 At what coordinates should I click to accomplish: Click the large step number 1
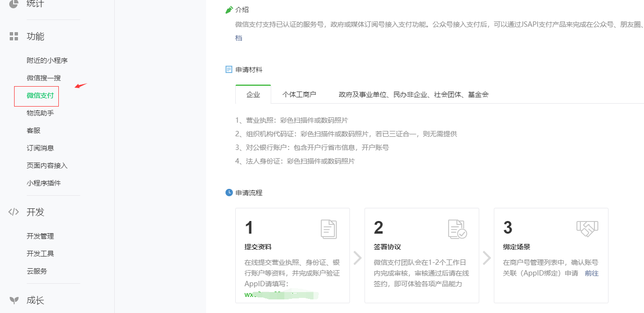(x=249, y=228)
